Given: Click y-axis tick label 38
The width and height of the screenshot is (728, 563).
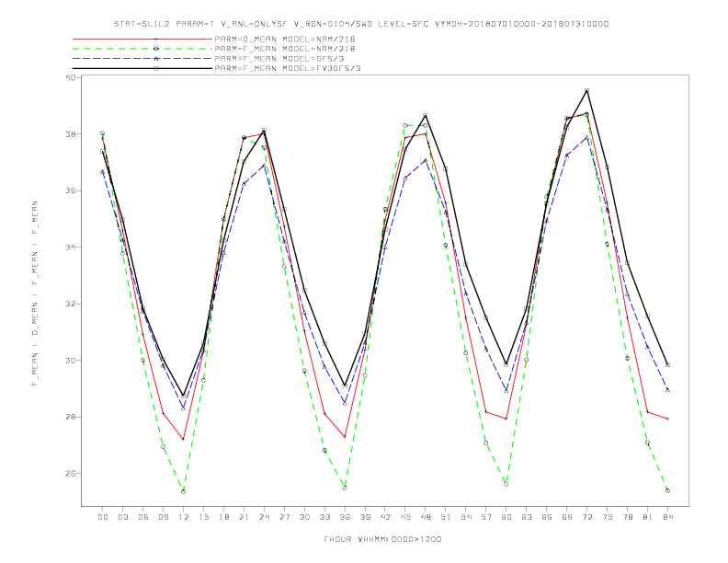Looking at the screenshot, I should click(x=71, y=133).
